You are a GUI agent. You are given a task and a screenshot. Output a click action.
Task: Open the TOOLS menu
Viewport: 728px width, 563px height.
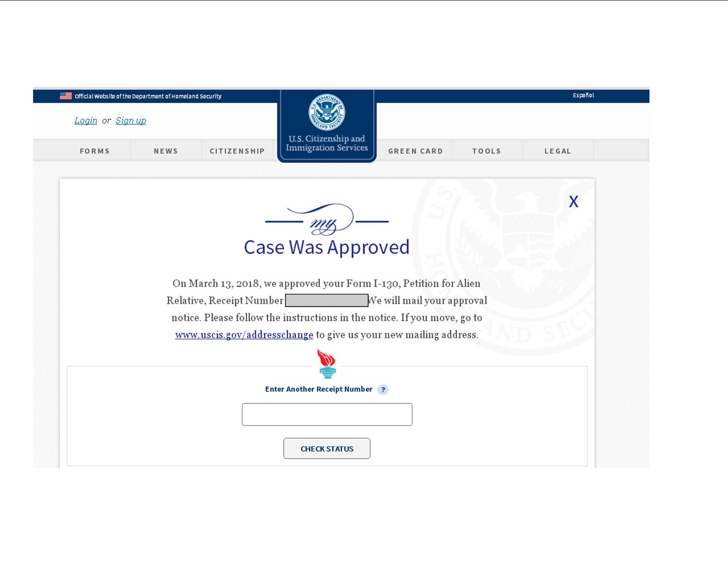tap(487, 151)
